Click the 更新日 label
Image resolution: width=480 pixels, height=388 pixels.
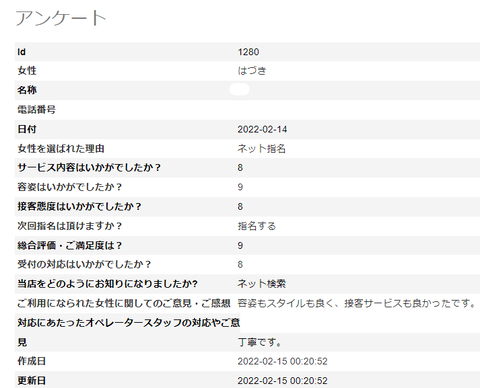[32, 380]
